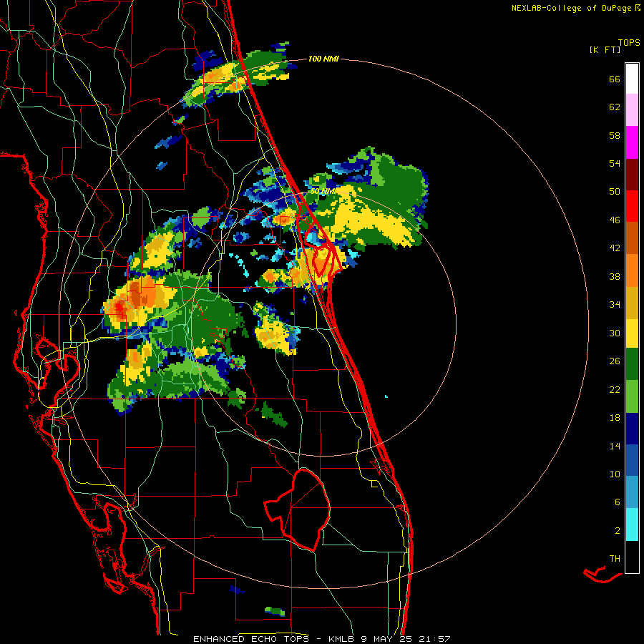The width and height of the screenshot is (644, 644).
Task: Click the TH legend label
Action: point(615,559)
